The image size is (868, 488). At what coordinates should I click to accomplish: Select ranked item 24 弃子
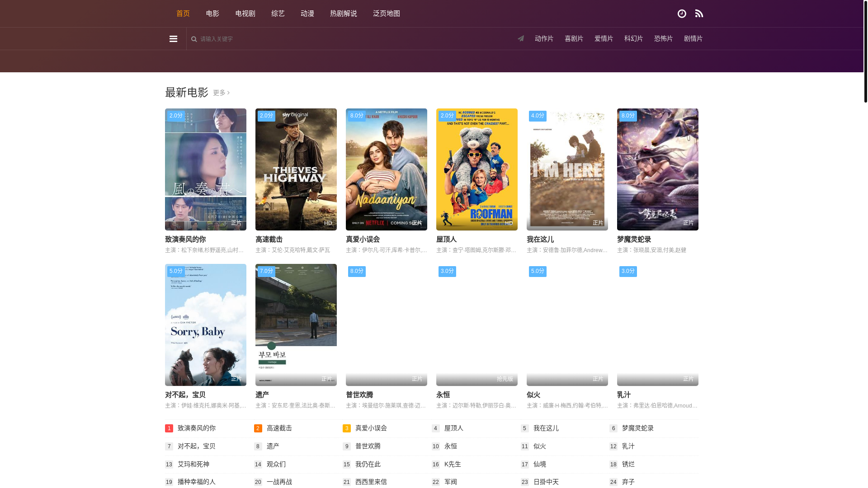(x=628, y=482)
